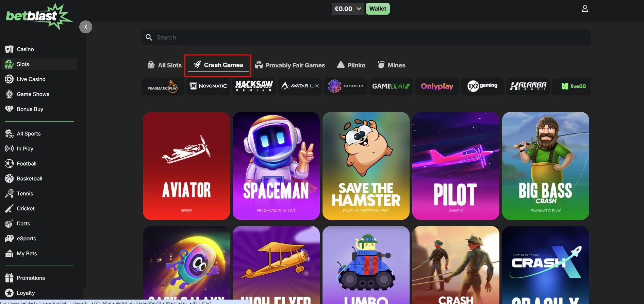This screenshot has width=644, height=304.
Task: Open Live Casino section
Action: point(39,79)
